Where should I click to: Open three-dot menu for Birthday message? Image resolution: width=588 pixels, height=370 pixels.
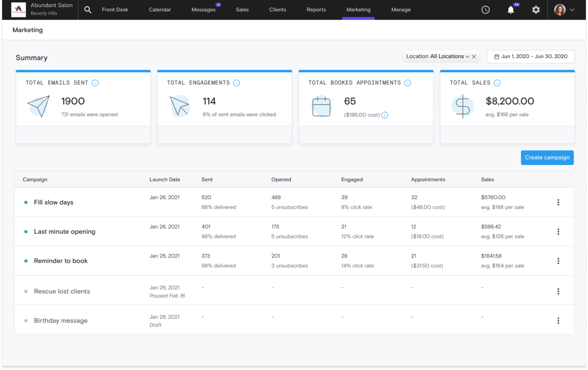pos(558,321)
